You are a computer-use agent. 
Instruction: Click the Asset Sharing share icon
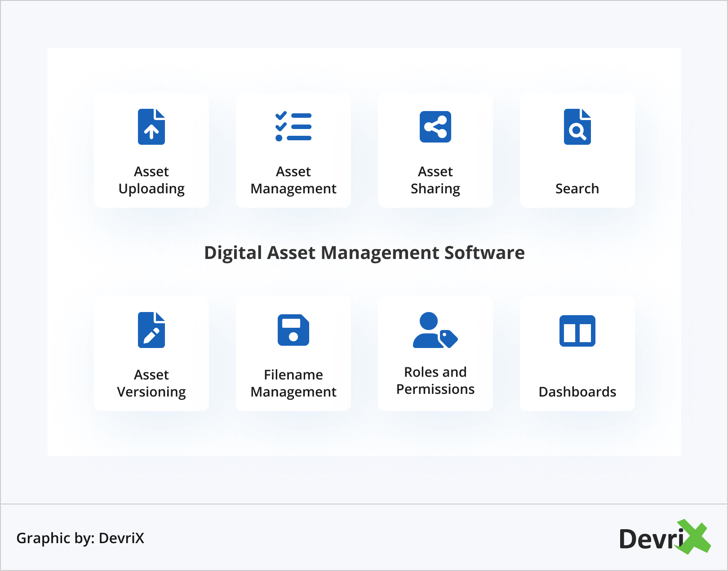[x=435, y=127]
